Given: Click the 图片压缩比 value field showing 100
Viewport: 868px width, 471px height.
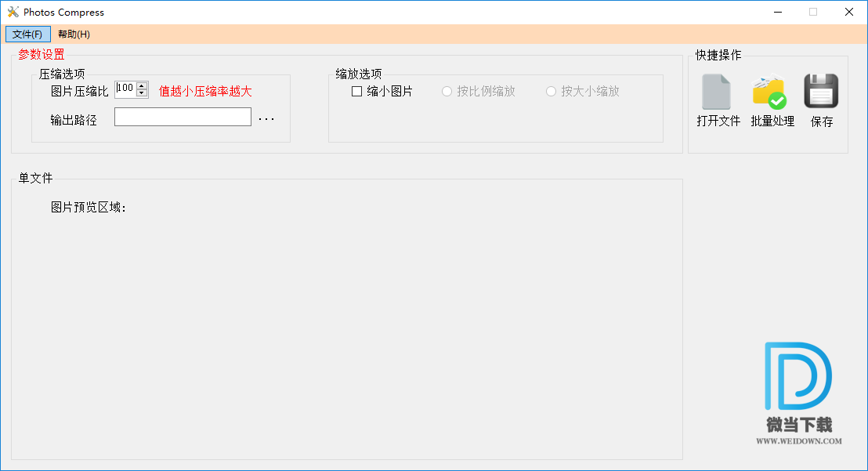Looking at the screenshot, I should [125, 89].
